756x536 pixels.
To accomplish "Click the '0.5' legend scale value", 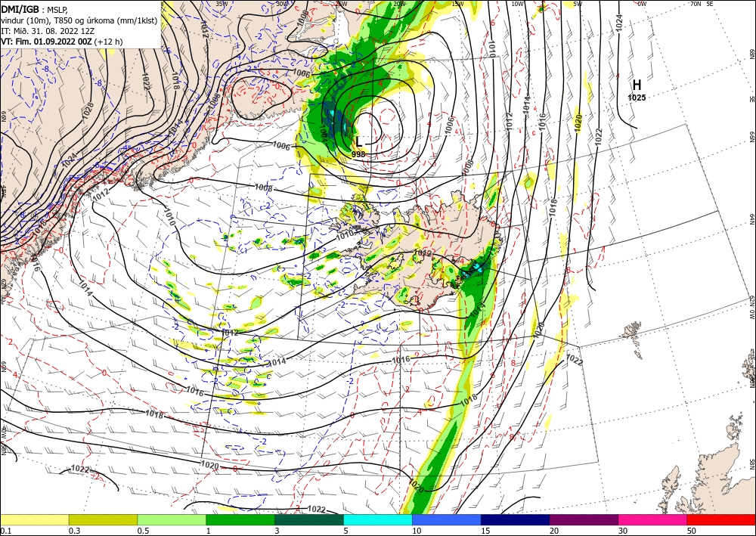I will click(x=143, y=531).
